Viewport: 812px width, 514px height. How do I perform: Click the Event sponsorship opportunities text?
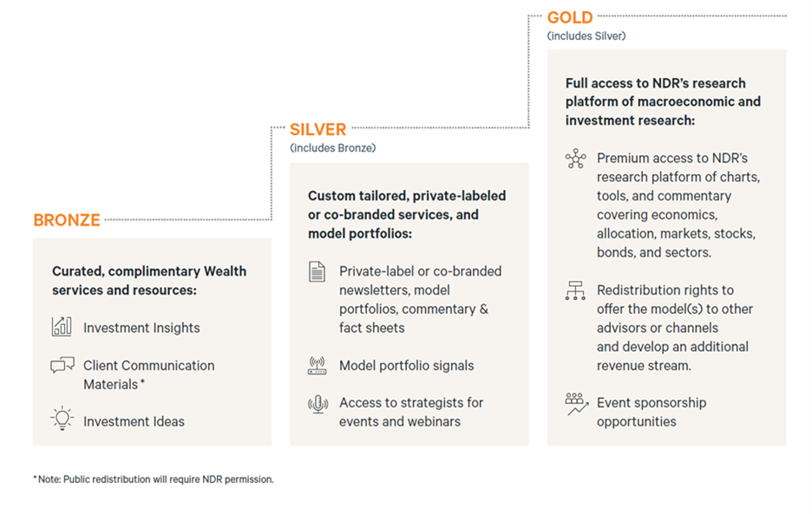point(651,412)
